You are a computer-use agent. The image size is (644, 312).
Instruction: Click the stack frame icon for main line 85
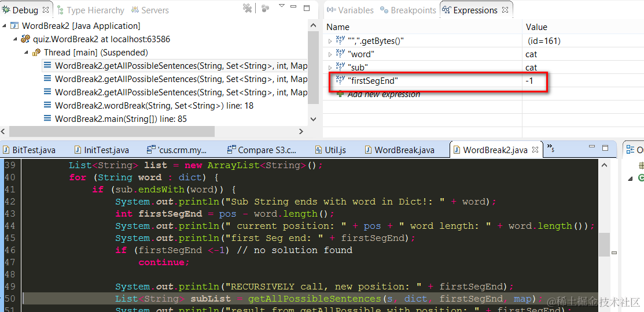[47, 119]
